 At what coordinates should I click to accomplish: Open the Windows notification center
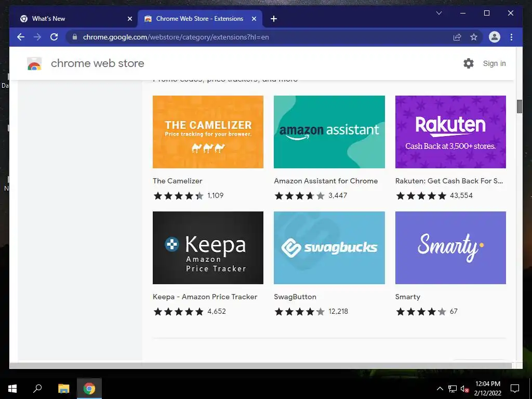point(515,389)
